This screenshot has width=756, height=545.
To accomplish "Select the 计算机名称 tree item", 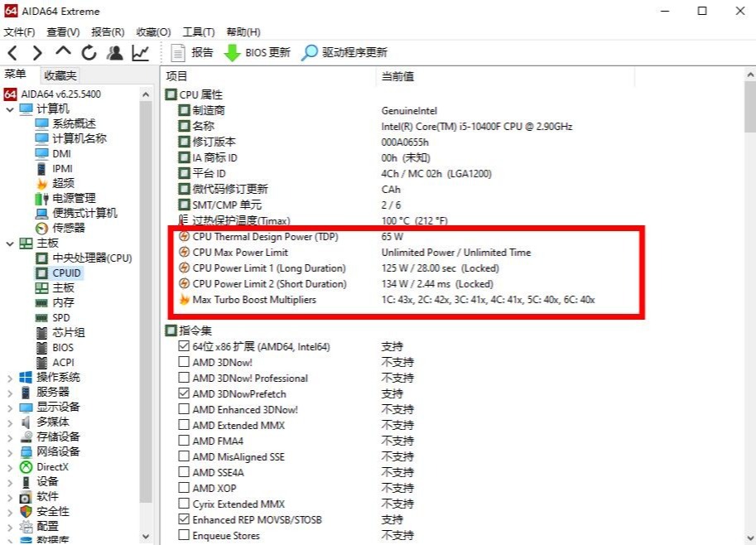I will click(79, 139).
